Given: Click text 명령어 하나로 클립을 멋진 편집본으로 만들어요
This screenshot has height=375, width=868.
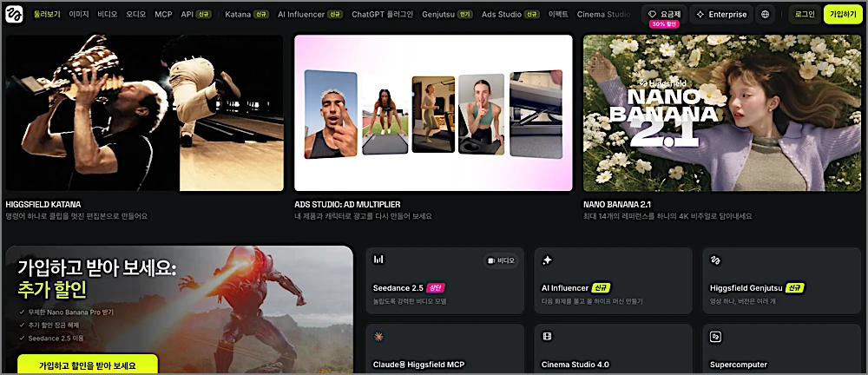Looking at the screenshot, I should click(76, 217).
